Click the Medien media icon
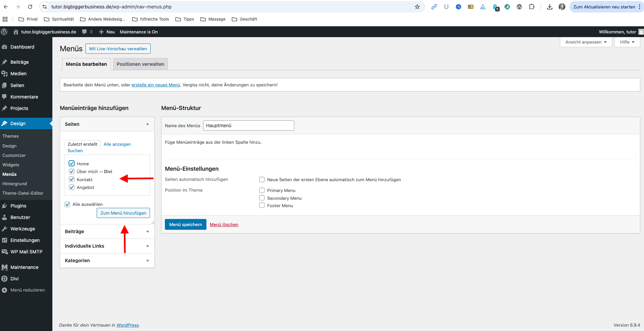Viewport: 644px width, 331px height. click(4, 74)
